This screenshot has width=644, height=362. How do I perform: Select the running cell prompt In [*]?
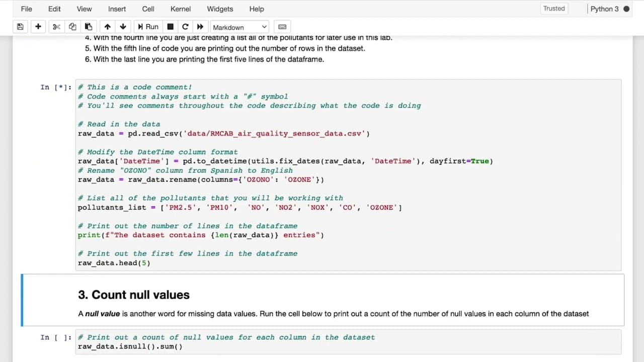click(55, 87)
